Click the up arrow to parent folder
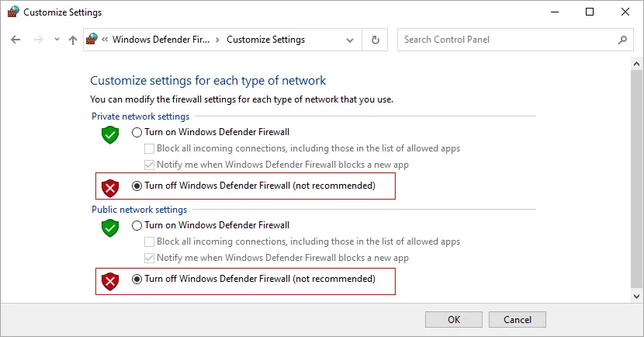Screen dimensions: 644x337 click(x=73, y=40)
